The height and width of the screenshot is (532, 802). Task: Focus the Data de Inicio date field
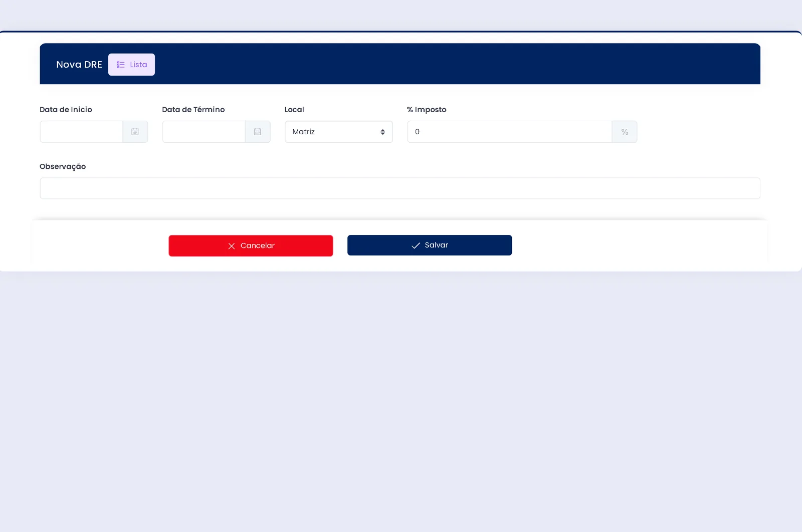click(x=81, y=132)
